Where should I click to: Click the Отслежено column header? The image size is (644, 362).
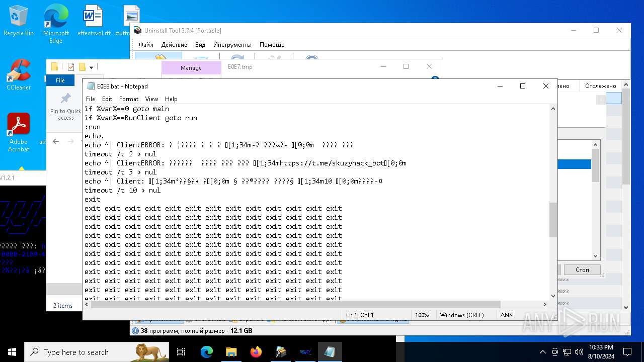[x=600, y=86]
